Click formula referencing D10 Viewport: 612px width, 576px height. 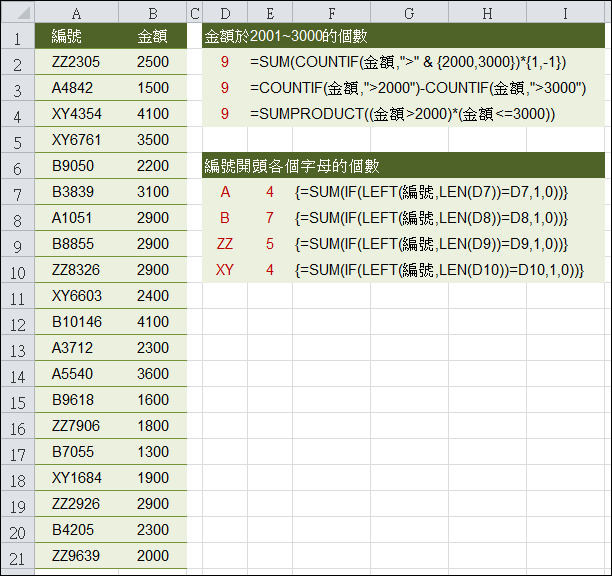pos(439,270)
